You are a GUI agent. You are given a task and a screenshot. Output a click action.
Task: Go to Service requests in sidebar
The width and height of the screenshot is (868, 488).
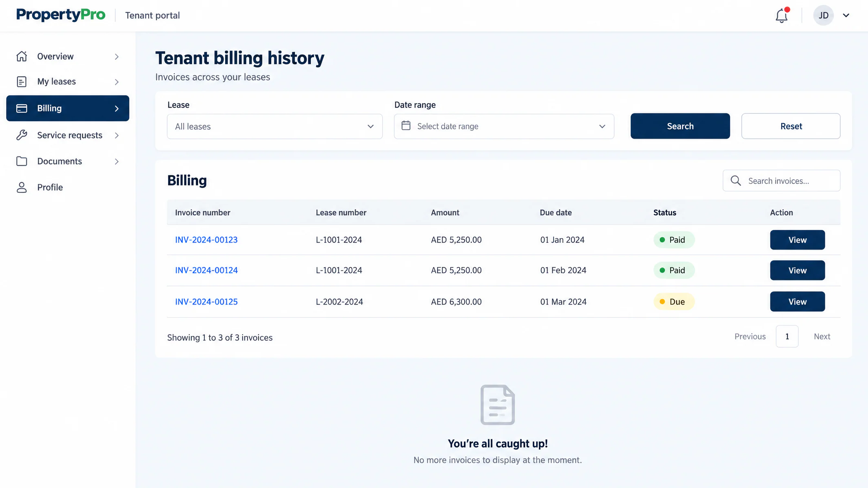tap(68, 135)
